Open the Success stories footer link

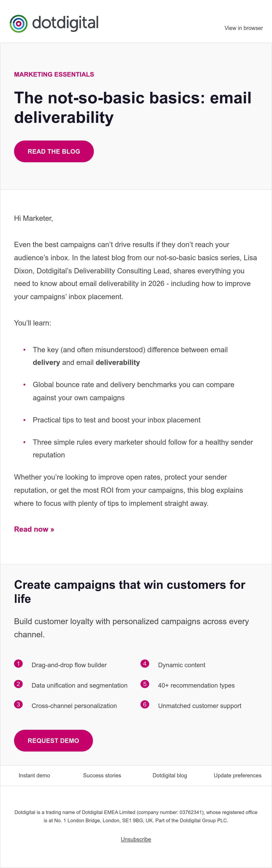click(x=102, y=775)
